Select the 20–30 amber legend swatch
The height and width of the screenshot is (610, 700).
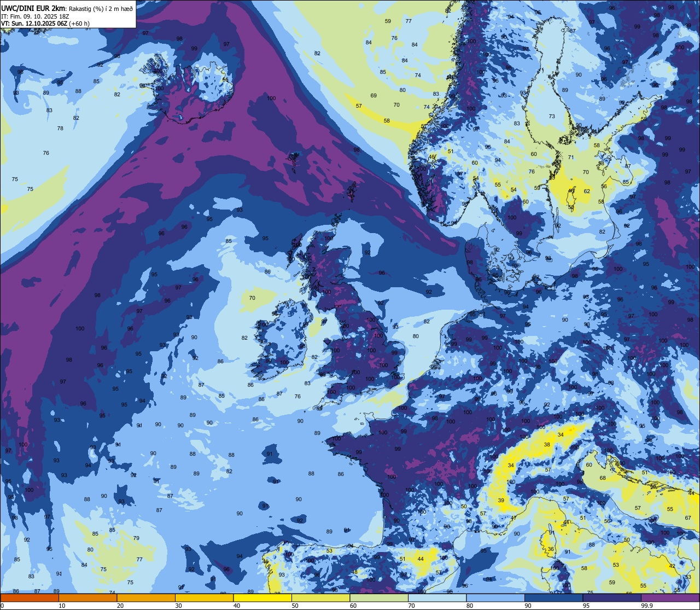click(x=146, y=597)
